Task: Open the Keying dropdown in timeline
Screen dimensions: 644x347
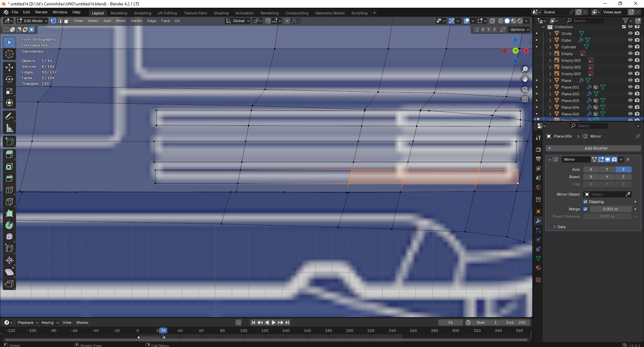Action: [x=50, y=323]
